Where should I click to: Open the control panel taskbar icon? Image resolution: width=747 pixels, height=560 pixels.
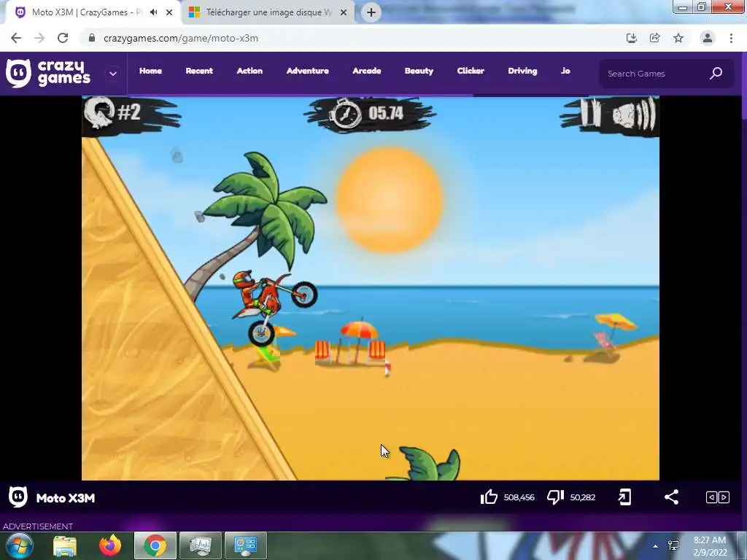[245, 545]
